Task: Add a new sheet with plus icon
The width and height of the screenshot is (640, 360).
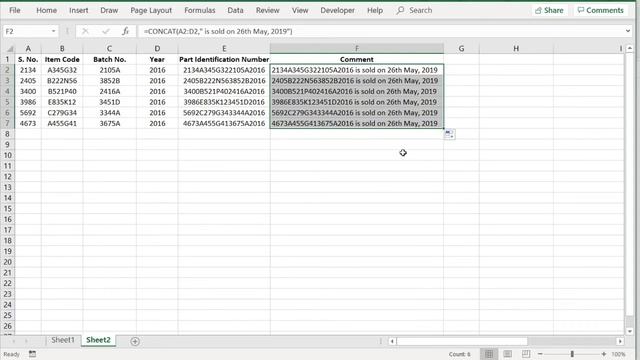Action: pyautogui.click(x=135, y=341)
